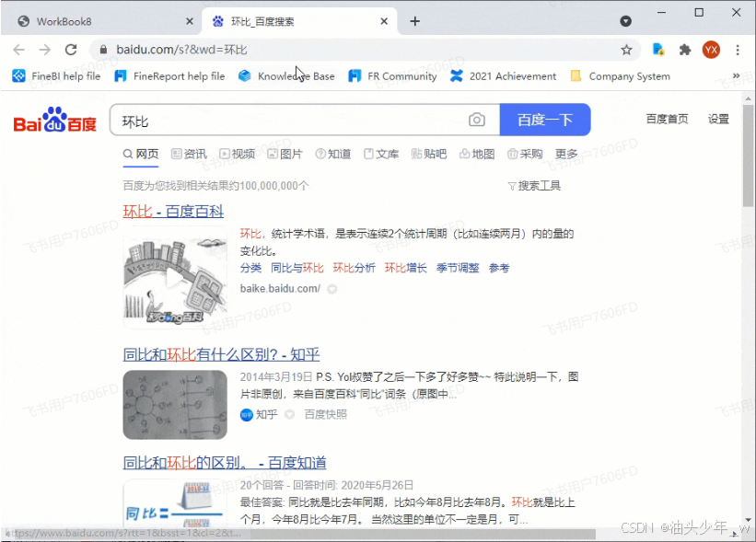Open 同比和环比有什么区别? - 知乎 result
This screenshot has height=542, width=756.
(x=221, y=354)
